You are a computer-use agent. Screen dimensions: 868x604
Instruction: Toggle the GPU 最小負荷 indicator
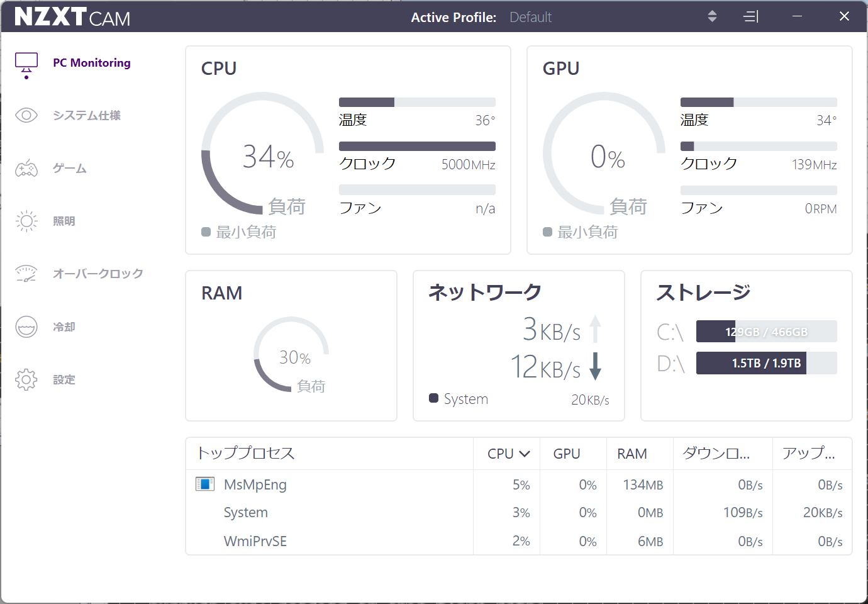[548, 232]
